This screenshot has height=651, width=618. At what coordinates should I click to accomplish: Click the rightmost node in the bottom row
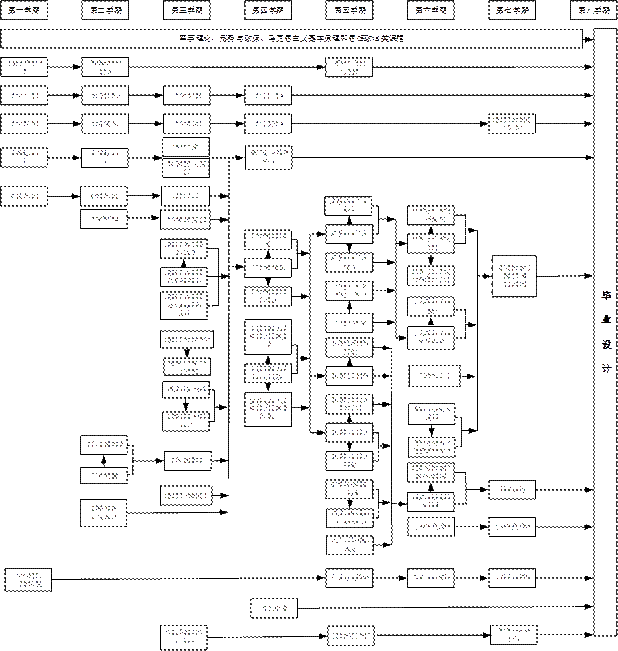click(511, 635)
